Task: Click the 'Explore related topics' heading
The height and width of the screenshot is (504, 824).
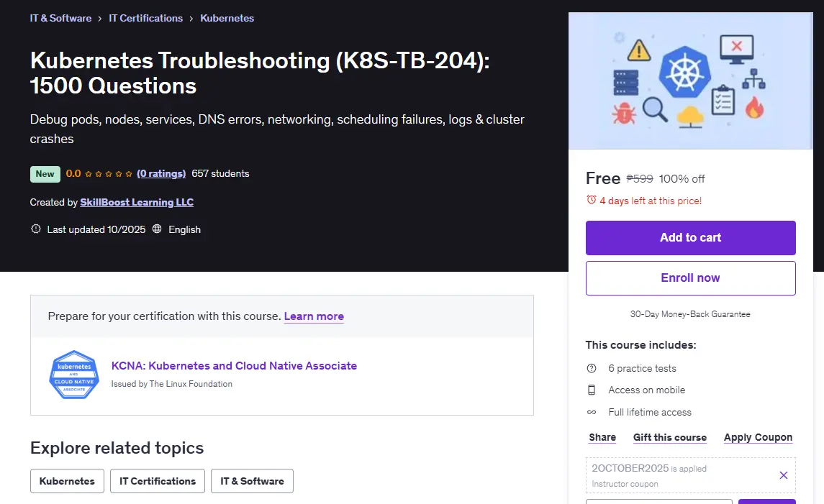Action: click(x=117, y=448)
